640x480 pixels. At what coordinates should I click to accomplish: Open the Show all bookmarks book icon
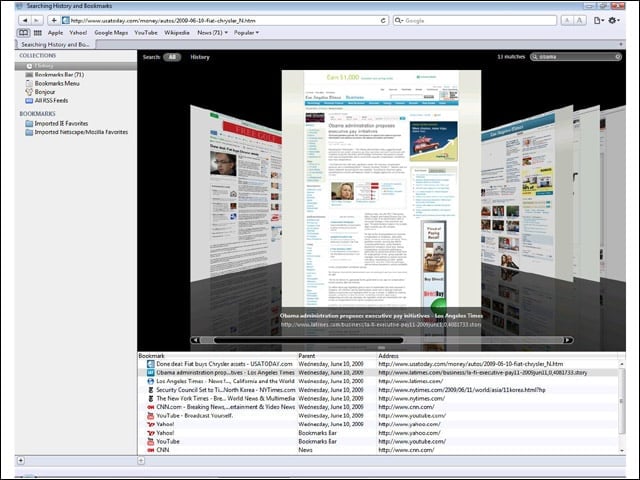[x=23, y=33]
